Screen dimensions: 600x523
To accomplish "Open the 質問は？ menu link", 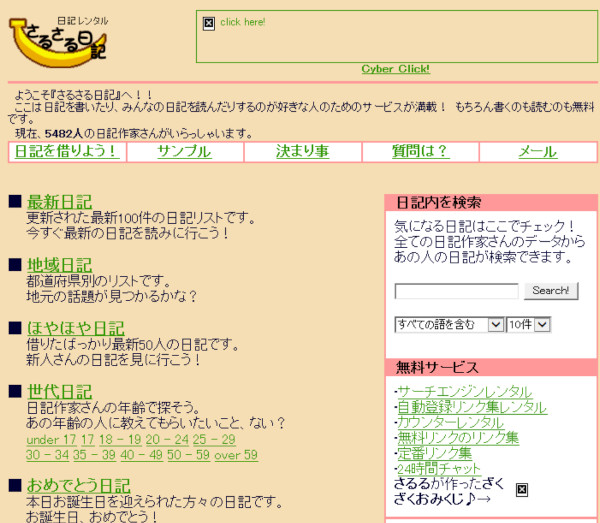I will pyautogui.click(x=420, y=152).
